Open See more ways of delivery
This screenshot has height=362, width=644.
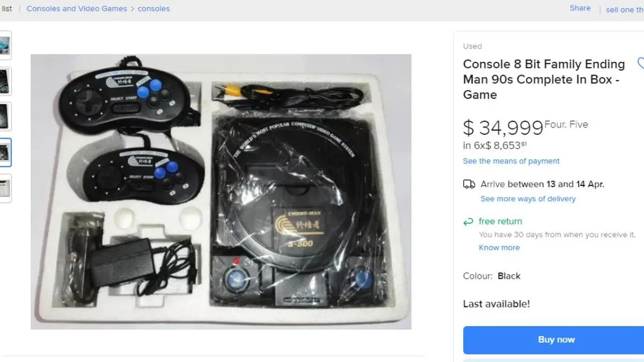point(528,199)
